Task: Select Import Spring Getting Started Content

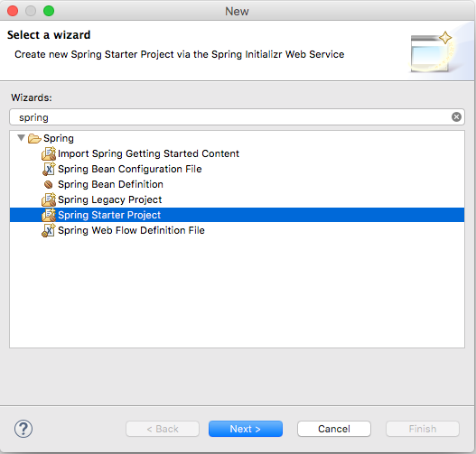Action: [148, 153]
